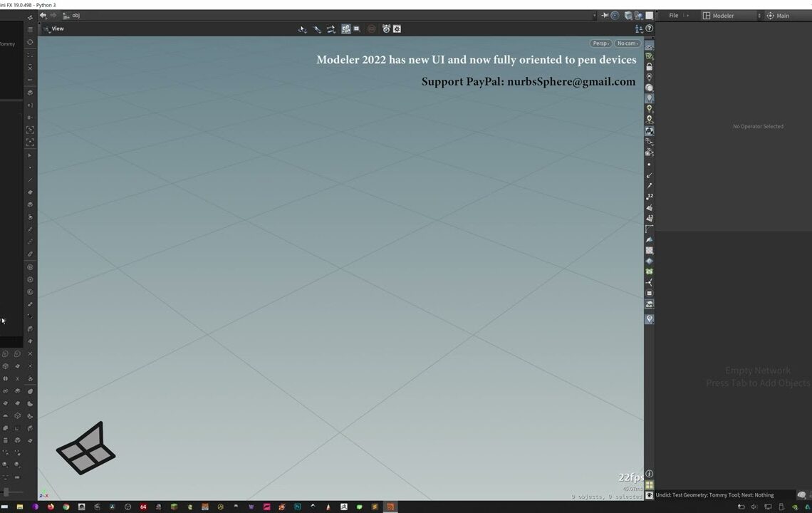Open the Persp view dropdown

[599, 43]
